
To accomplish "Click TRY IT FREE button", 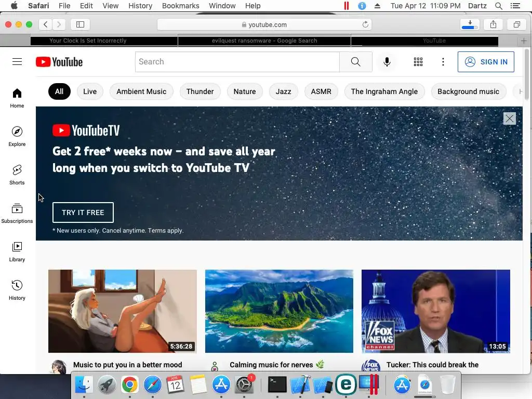I will click(x=83, y=212).
